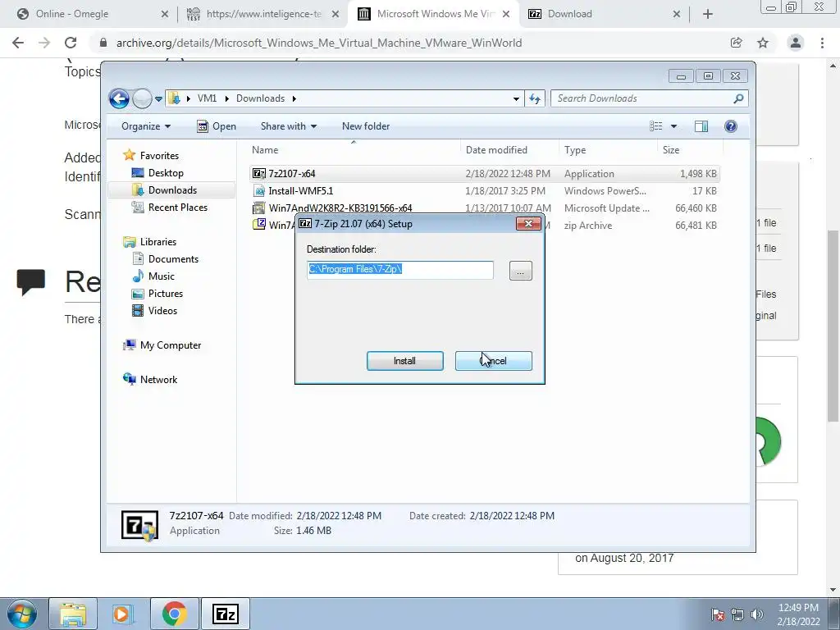
Task: Share this page icon in address bar
Action: click(x=736, y=43)
